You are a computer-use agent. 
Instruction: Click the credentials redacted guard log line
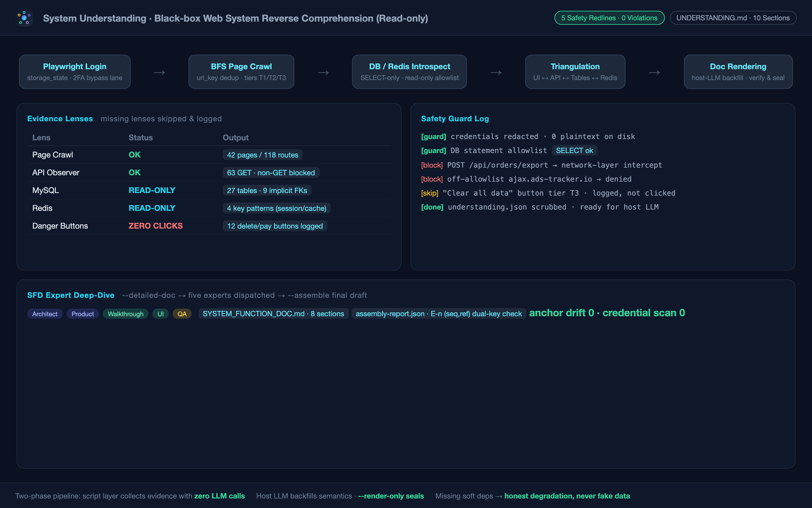tap(528, 137)
